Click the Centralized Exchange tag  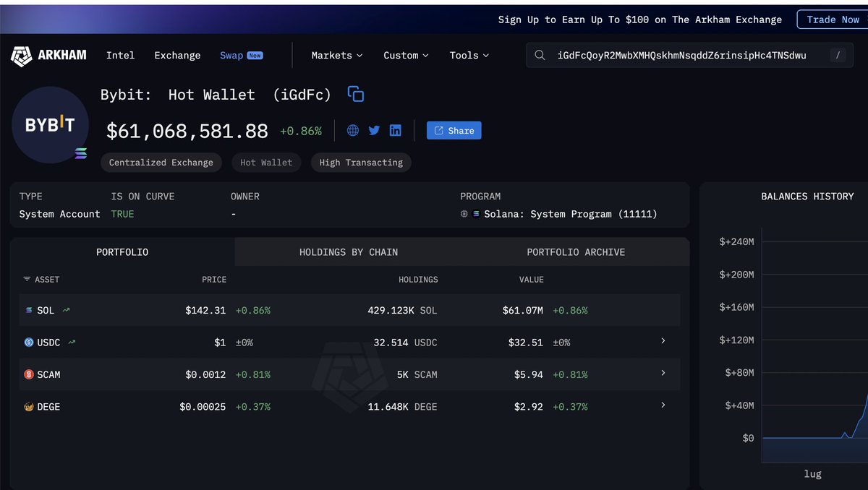point(161,163)
